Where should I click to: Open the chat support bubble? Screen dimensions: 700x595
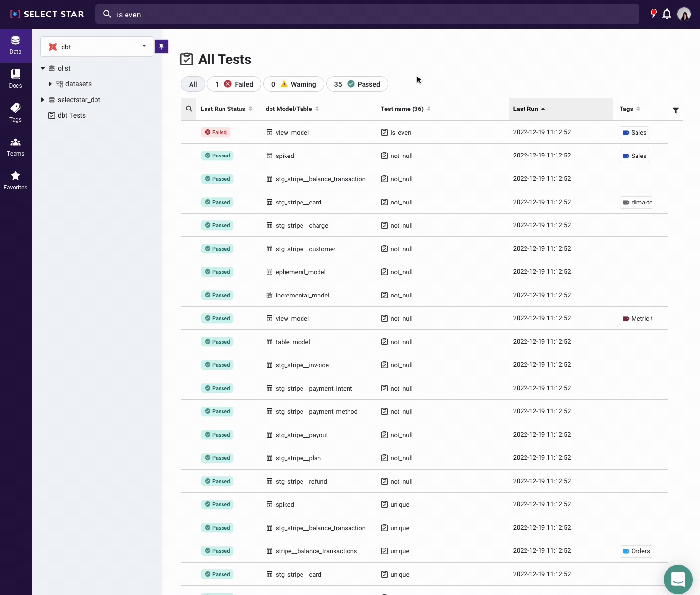tap(678, 579)
